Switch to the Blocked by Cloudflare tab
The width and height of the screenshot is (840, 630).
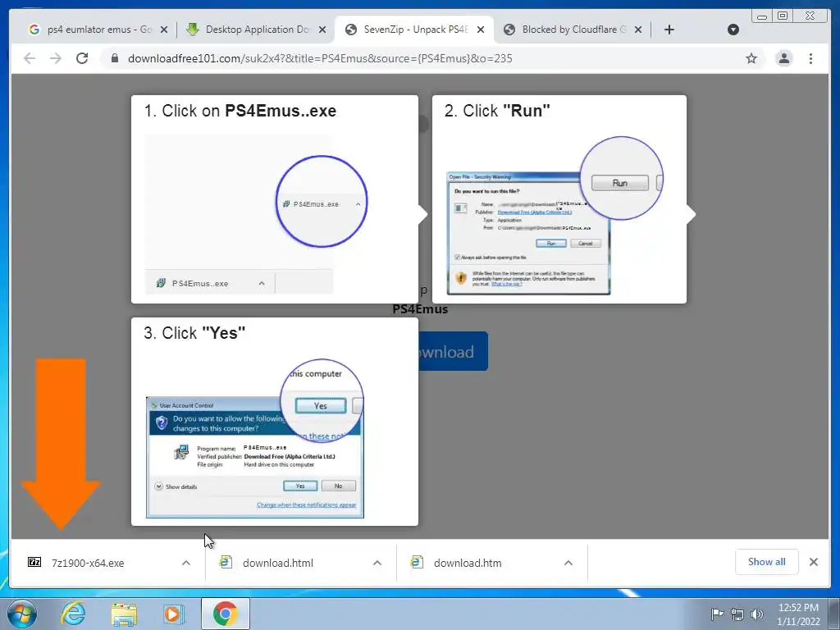573,30
